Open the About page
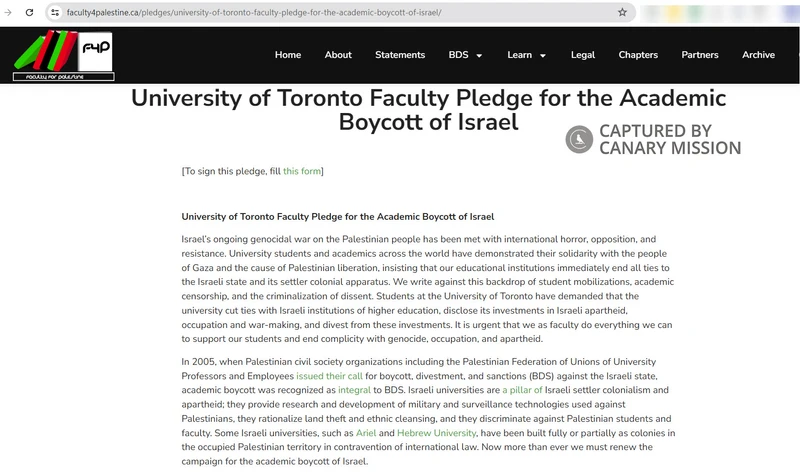800x474 pixels. (x=338, y=55)
